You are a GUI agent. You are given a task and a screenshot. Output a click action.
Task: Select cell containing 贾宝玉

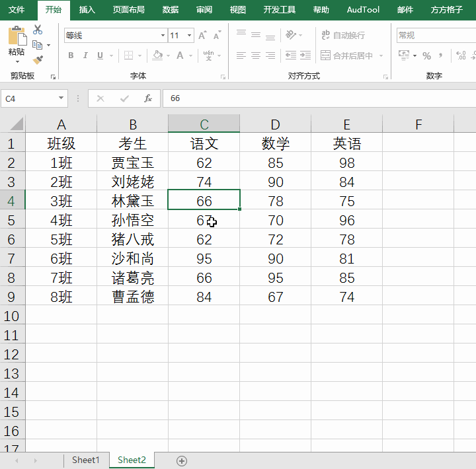[133, 162]
